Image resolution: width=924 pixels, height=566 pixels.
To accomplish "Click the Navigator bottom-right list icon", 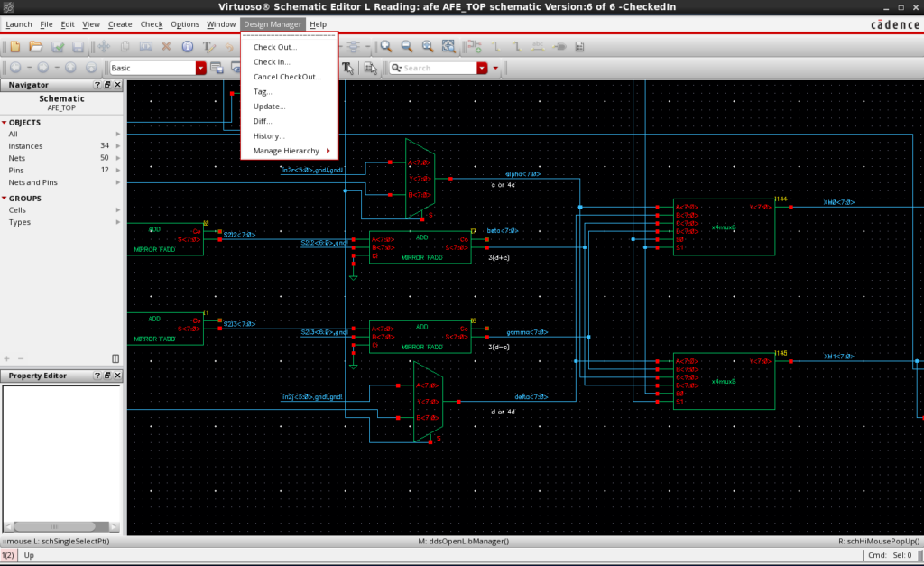I will [x=115, y=358].
